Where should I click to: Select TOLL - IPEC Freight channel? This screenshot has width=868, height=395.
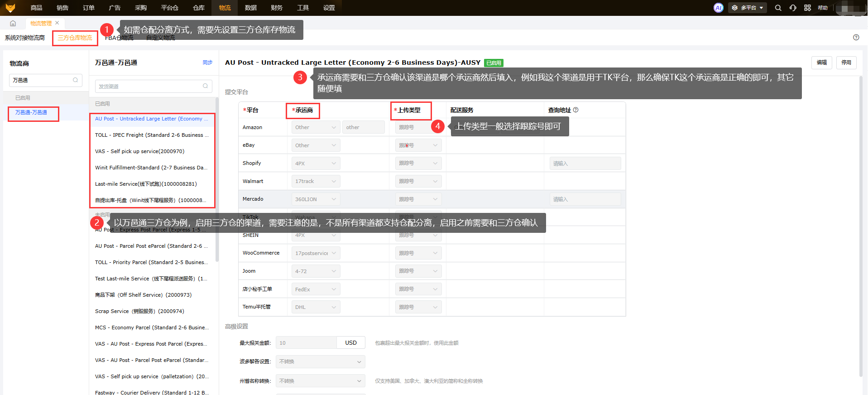coord(152,135)
